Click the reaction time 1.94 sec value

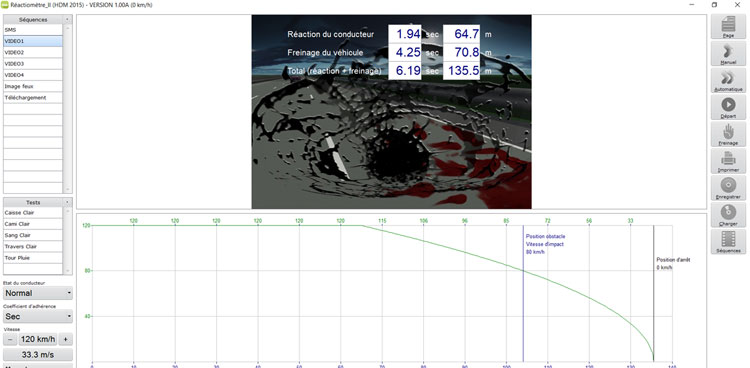[405, 34]
